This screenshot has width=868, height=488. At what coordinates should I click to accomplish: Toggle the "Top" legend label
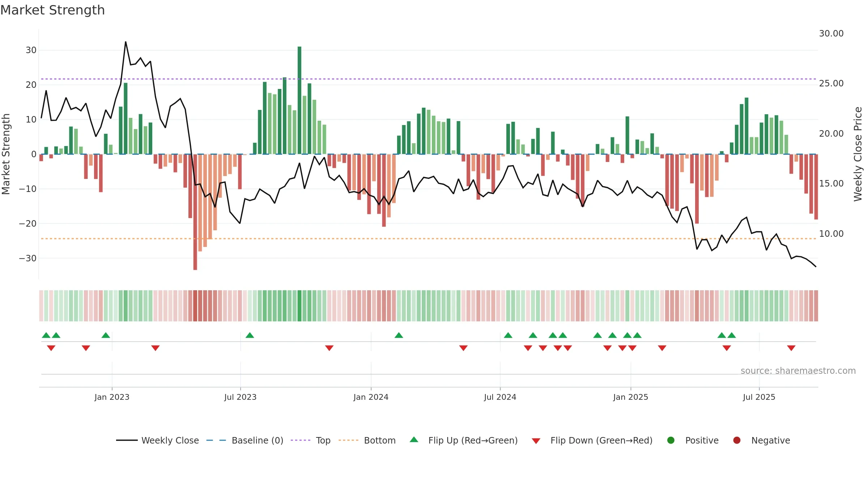pos(323,441)
